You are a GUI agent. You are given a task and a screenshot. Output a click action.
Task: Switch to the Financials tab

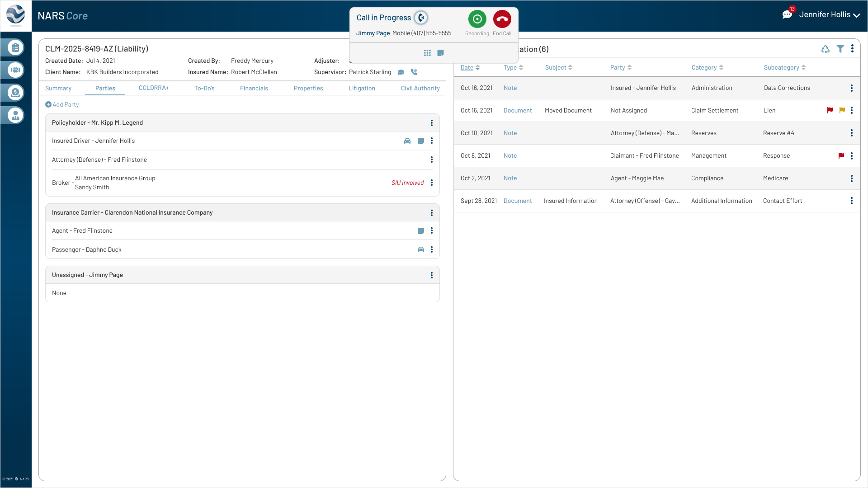tap(254, 88)
